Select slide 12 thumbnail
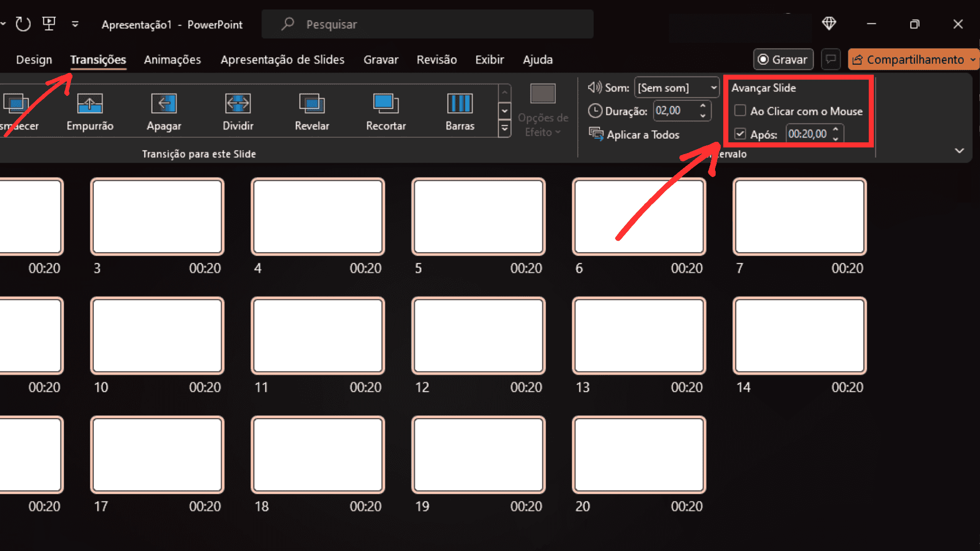This screenshot has height=551, width=980. 478,336
